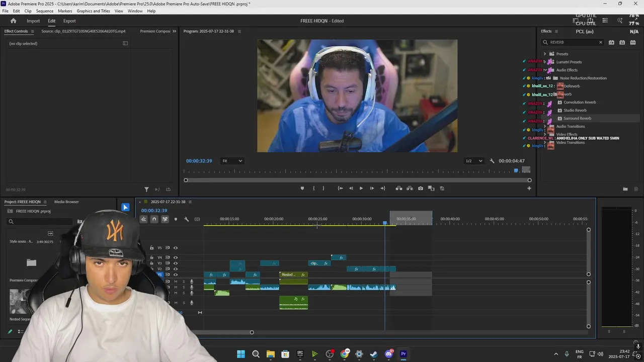644x362 pixels.
Task: Export frame with the camera icon
Action: 421,188
